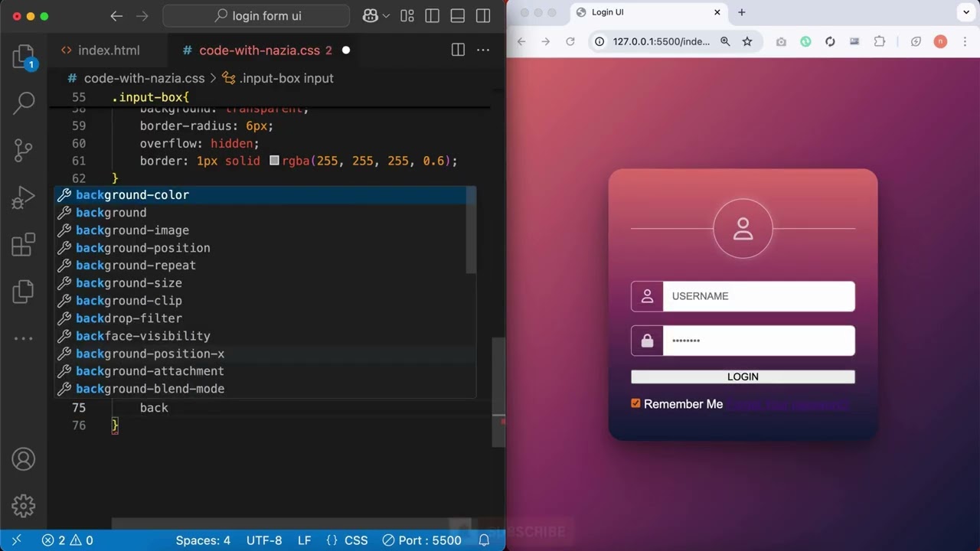This screenshot has height=551, width=980.
Task: Open the Customize Layout control
Action: tap(407, 16)
